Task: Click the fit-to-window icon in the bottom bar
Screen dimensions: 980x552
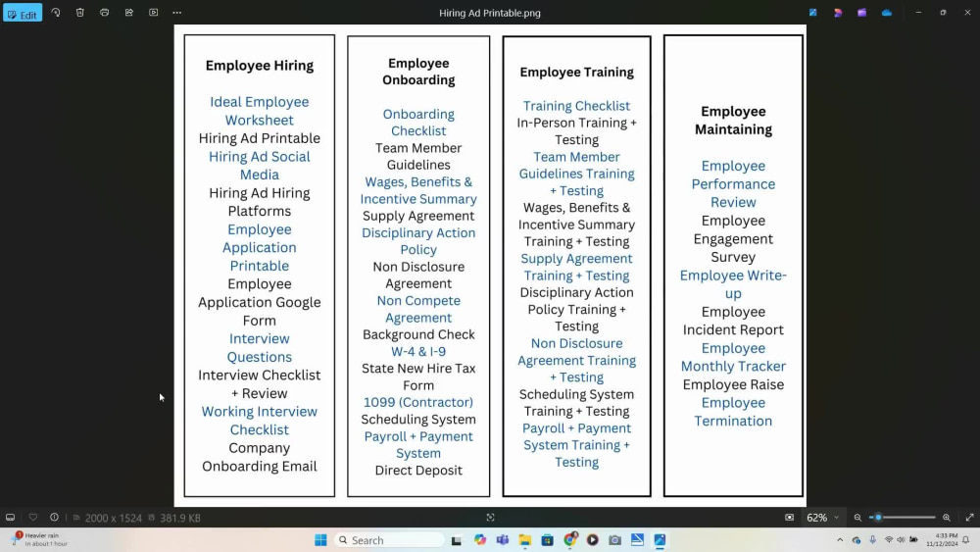Action: pos(490,518)
